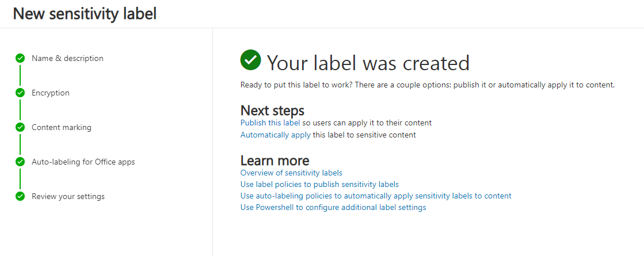The width and height of the screenshot is (644, 256).
Task: Click the Encryption step checkmark icon
Action: tap(20, 93)
